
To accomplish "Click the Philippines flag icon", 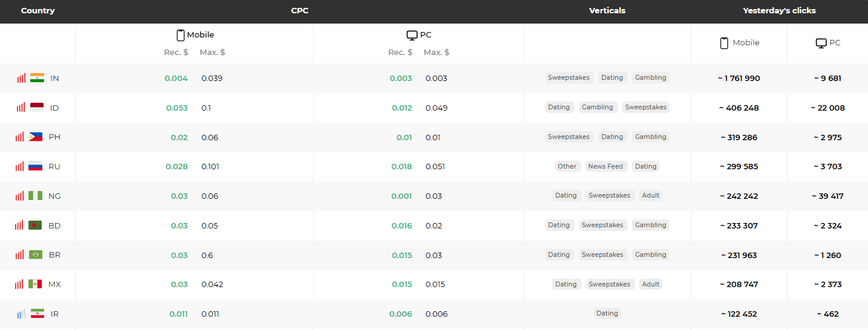I will coord(36,137).
